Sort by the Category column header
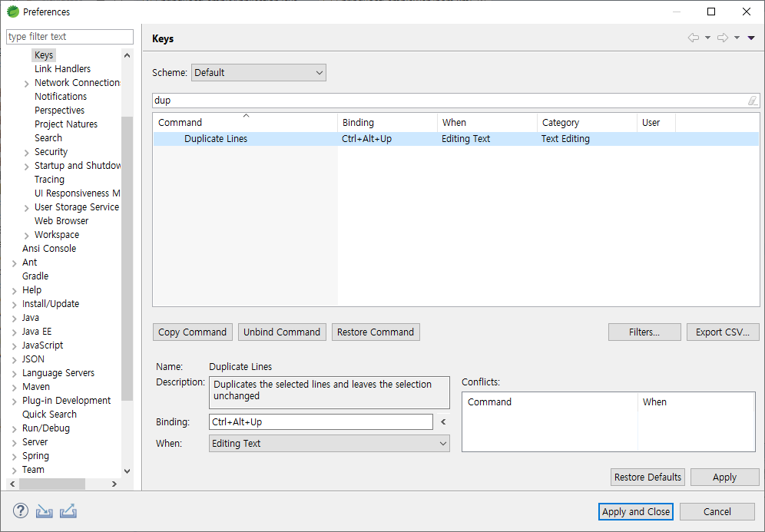 click(587, 122)
